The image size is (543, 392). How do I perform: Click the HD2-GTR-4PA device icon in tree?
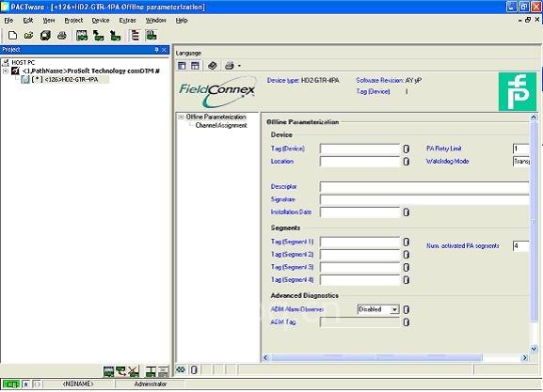pyautogui.click(x=25, y=80)
